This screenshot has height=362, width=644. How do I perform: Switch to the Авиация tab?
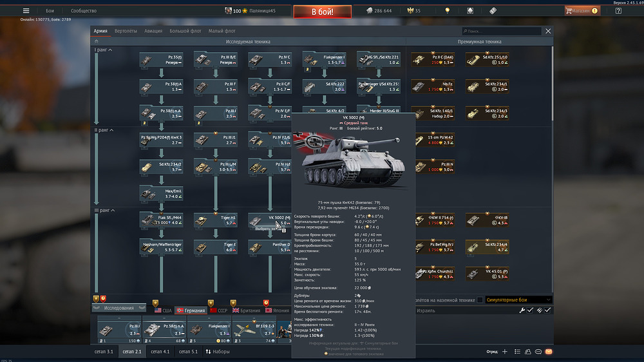(153, 31)
